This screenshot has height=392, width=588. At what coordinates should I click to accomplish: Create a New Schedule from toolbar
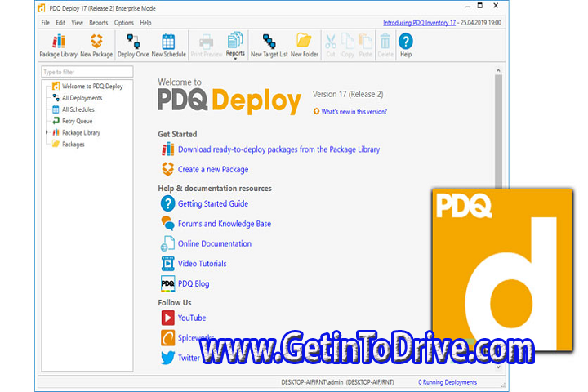click(x=168, y=46)
